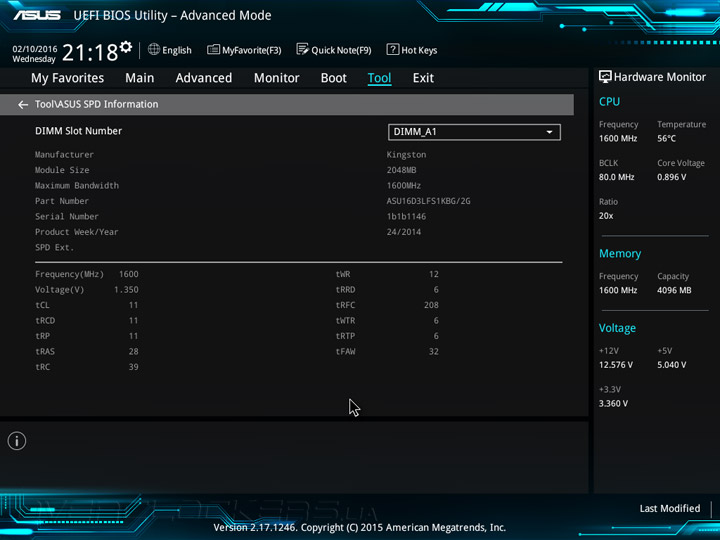The height and width of the screenshot is (540, 720).
Task: Click the Hardware Monitor screen icon
Action: [605, 77]
